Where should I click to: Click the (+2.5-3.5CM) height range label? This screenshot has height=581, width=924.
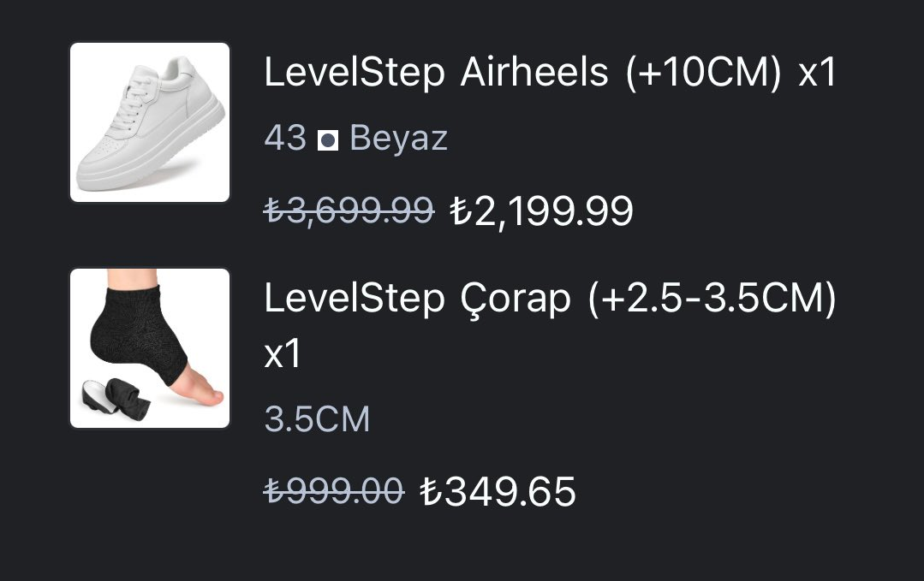pyautogui.click(x=712, y=299)
